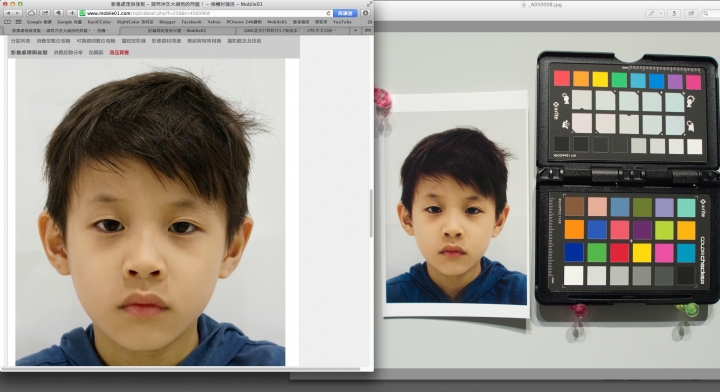Open Safari downloads button right of Reader

(366, 13)
